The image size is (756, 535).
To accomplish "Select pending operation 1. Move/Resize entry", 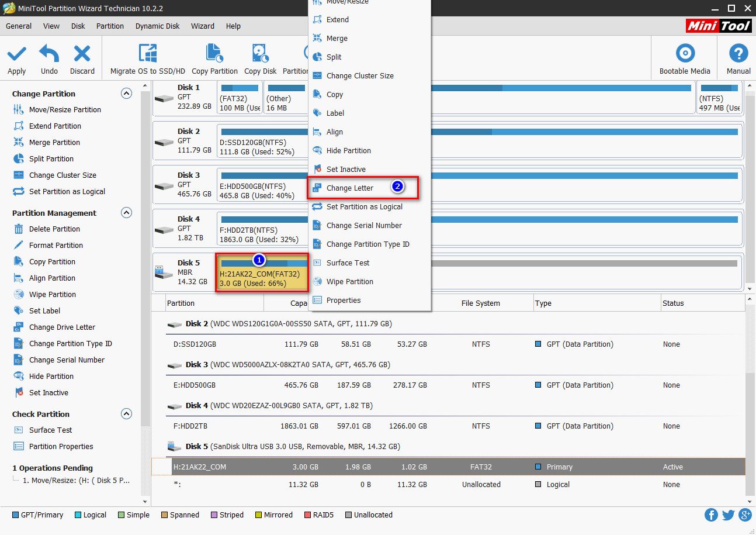I will 76,481.
